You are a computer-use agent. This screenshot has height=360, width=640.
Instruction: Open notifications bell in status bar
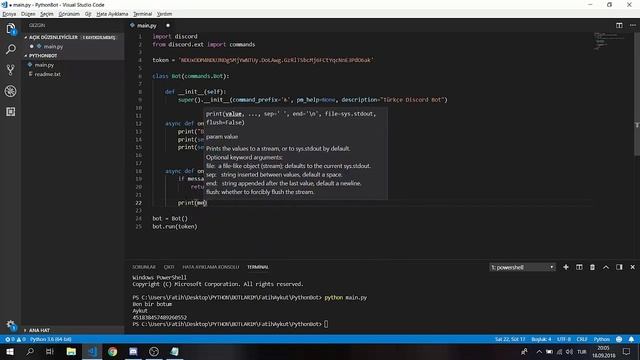click(x=631, y=339)
